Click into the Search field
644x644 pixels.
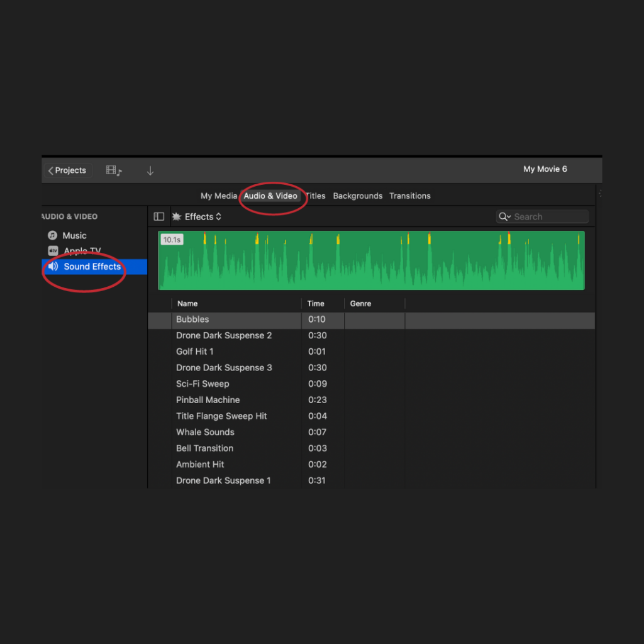(x=543, y=216)
